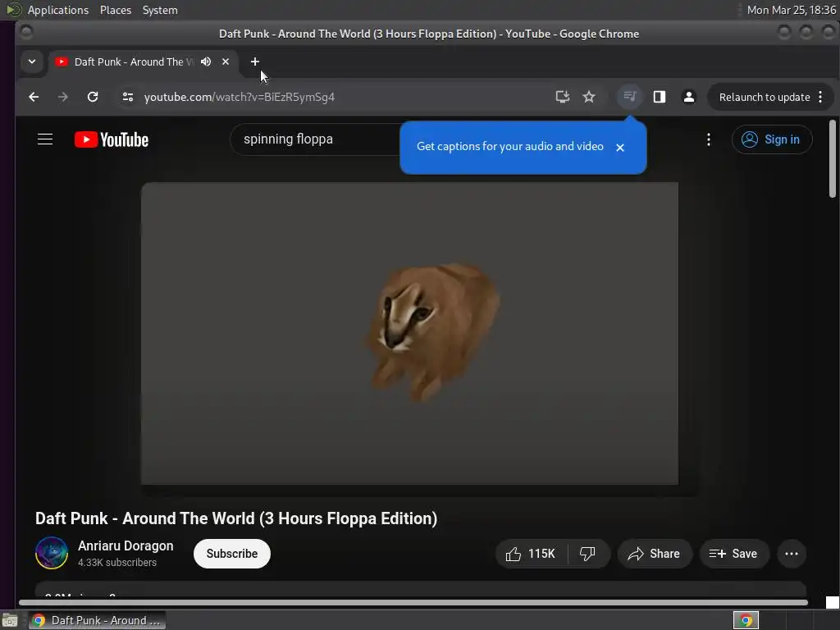Screen dimensions: 840x630
Task: Bookmark this page with the star icon
Action: click(589, 97)
